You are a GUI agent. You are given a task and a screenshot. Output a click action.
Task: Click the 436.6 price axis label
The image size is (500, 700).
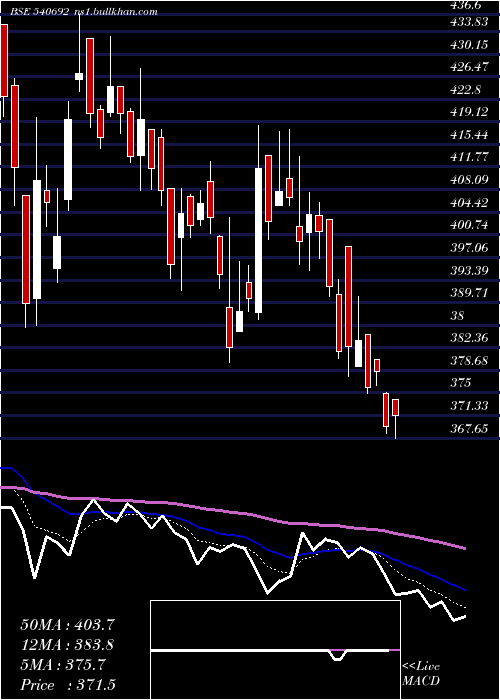tap(466, 5)
